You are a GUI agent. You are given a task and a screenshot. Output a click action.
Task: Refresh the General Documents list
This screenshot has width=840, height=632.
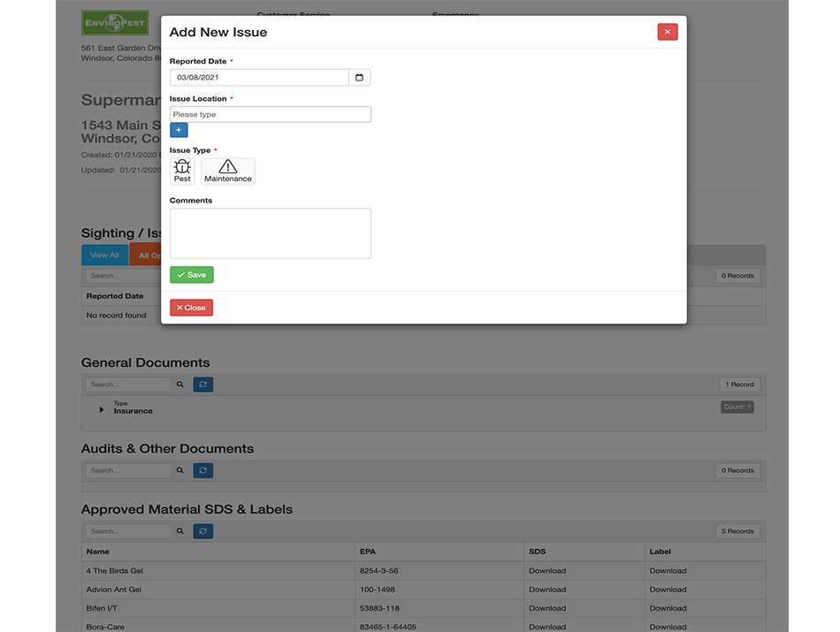[203, 384]
